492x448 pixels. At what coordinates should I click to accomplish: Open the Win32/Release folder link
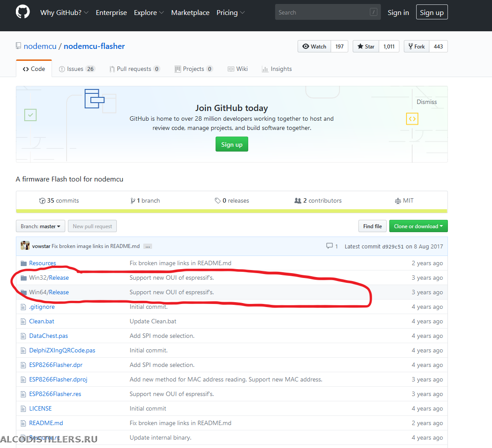pyautogui.click(x=49, y=278)
